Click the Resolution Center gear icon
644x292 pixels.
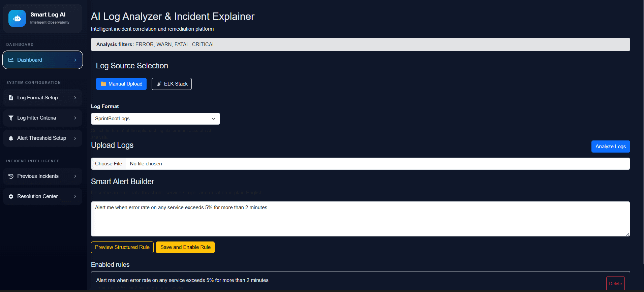pos(11,196)
